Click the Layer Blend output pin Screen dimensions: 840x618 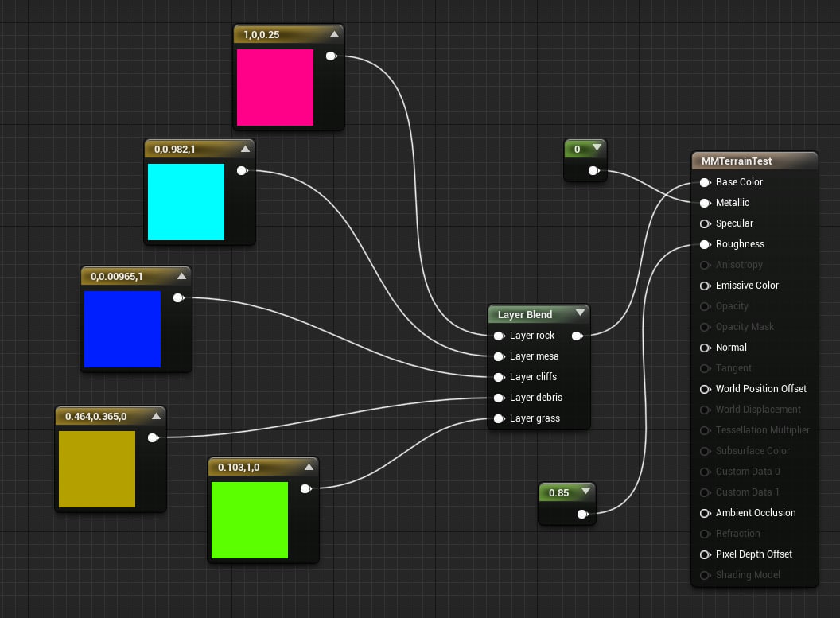[577, 336]
